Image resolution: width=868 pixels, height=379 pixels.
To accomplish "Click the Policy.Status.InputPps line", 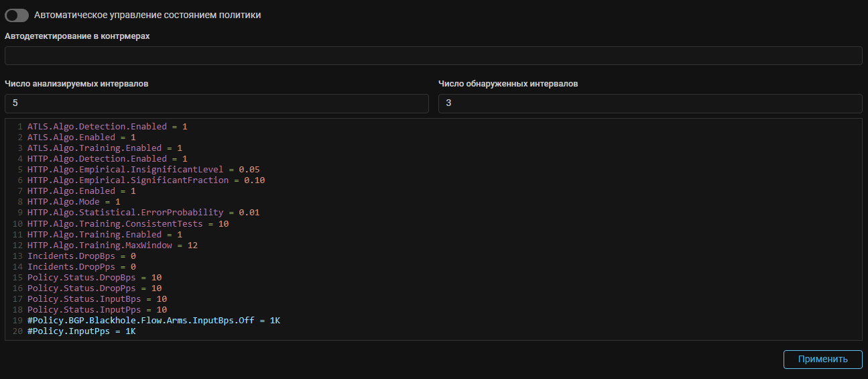I will tap(97, 310).
